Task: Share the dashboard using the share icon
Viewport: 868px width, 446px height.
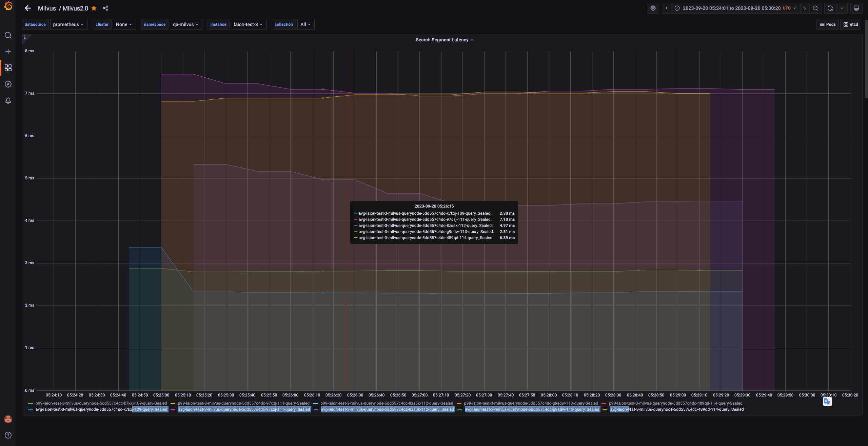Action: point(105,8)
